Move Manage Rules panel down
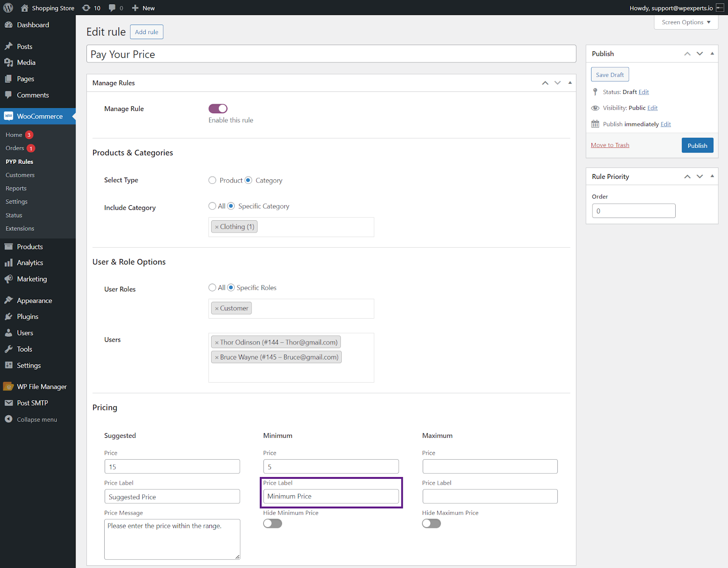 pos(557,83)
